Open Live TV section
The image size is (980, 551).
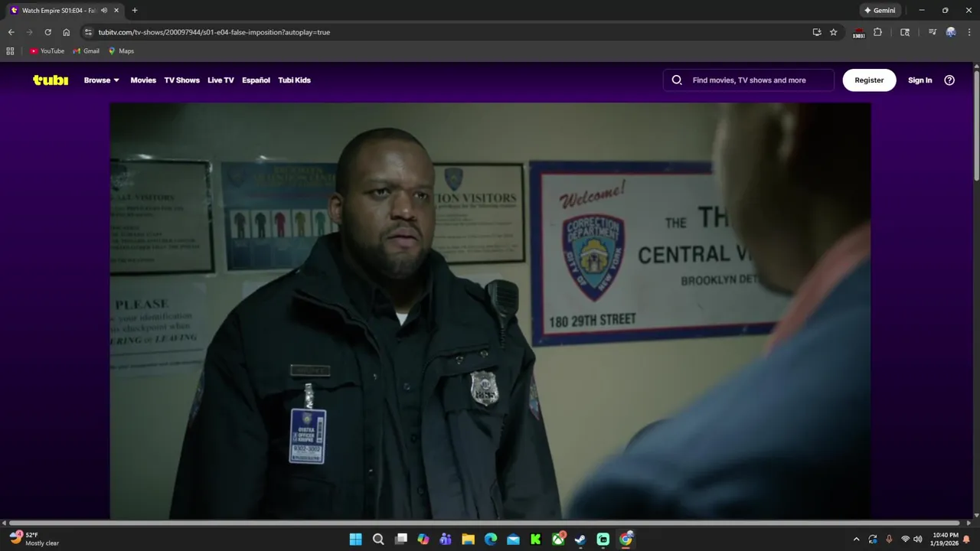pyautogui.click(x=220, y=80)
